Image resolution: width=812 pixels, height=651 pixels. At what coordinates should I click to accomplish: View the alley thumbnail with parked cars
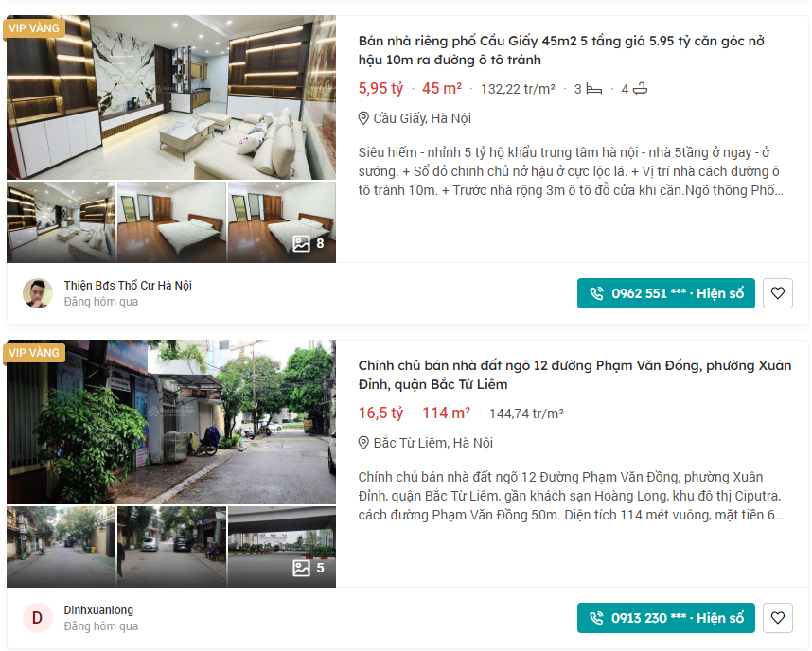[x=172, y=547]
